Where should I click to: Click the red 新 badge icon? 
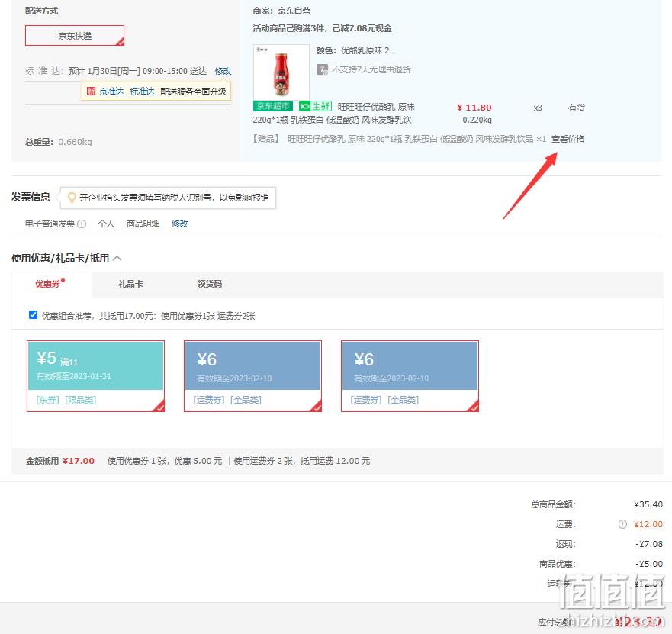(x=91, y=92)
